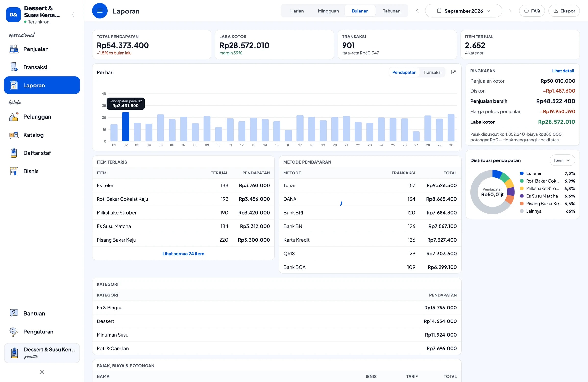This screenshot has height=382, width=588.
Task: Click the Pisang Bakar Keju row
Action: 183,240
